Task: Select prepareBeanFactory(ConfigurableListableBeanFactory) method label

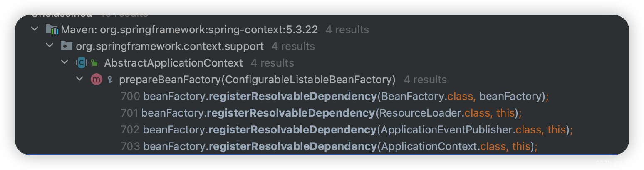Action: pyautogui.click(x=257, y=80)
